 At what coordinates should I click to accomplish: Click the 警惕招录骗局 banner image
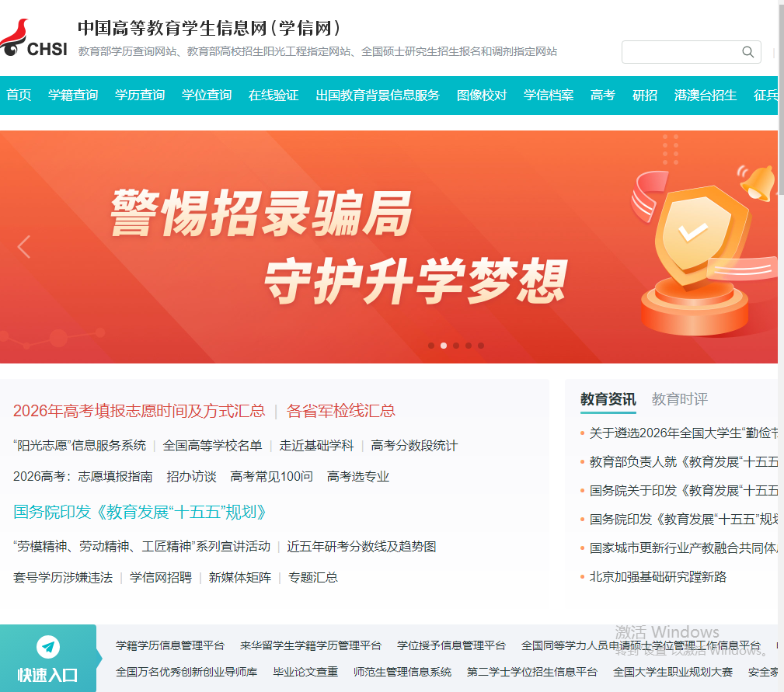coord(389,247)
